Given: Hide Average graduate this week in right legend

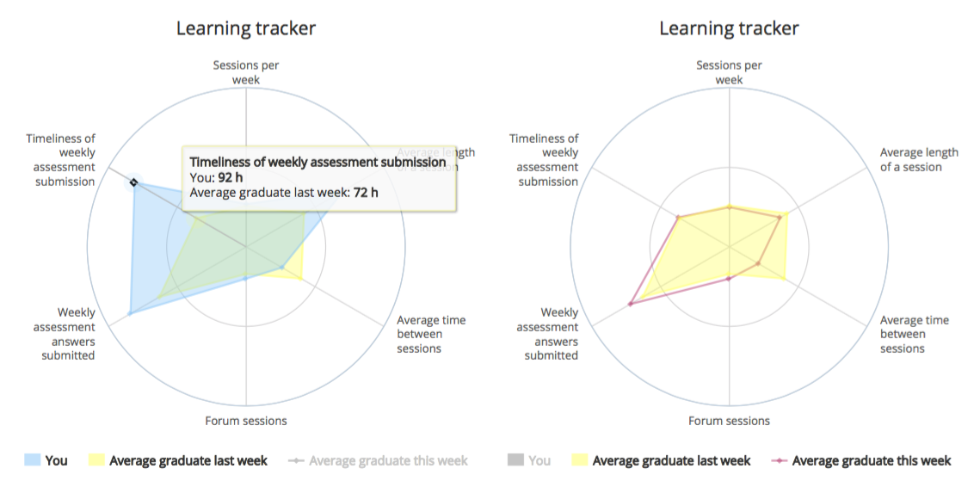Looking at the screenshot, I should 871,460.
